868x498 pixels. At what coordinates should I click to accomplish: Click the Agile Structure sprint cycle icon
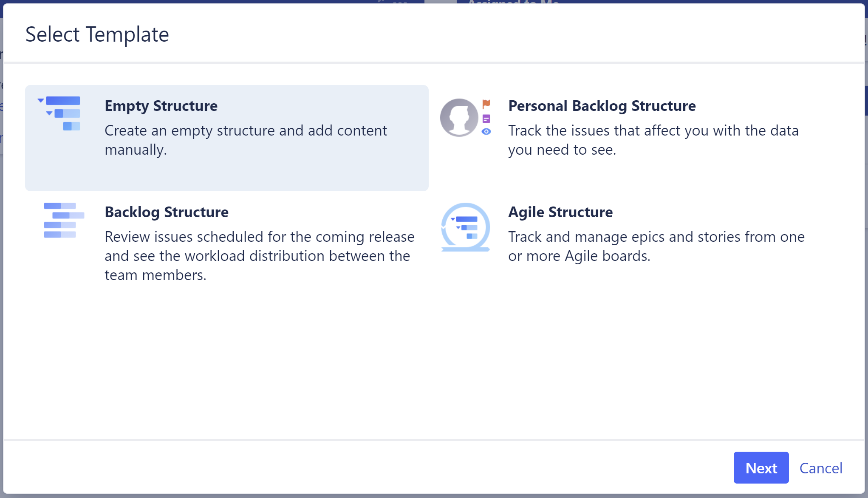465,227
